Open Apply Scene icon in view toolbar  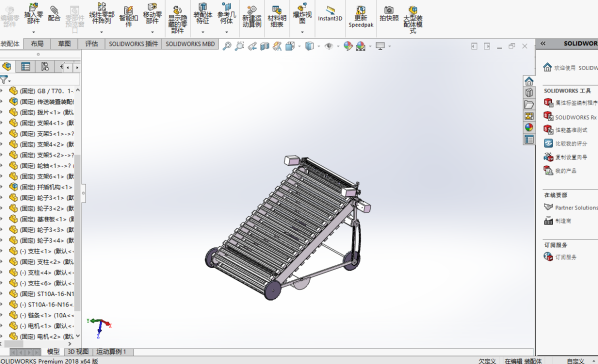[360, 46]
